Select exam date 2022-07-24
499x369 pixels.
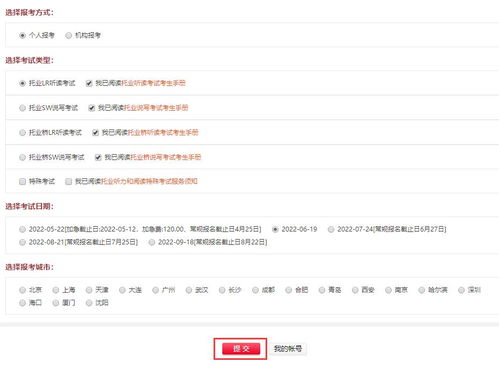point(331,229)
